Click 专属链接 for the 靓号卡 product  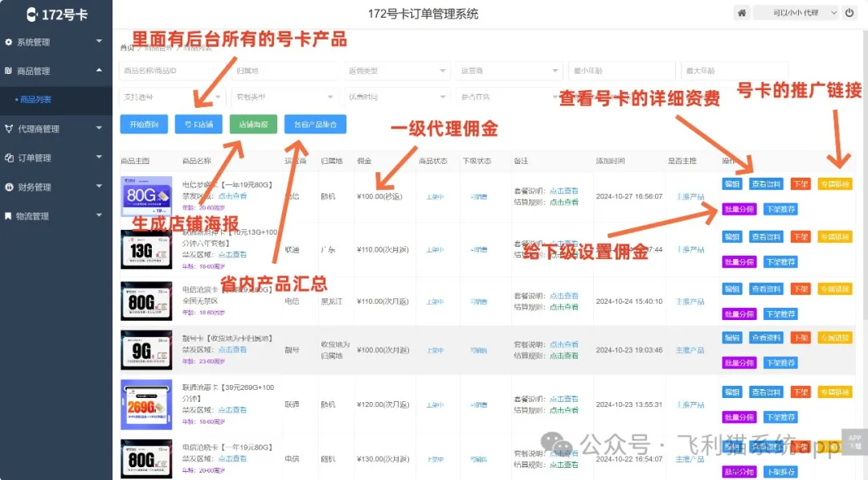pos(835,338)
